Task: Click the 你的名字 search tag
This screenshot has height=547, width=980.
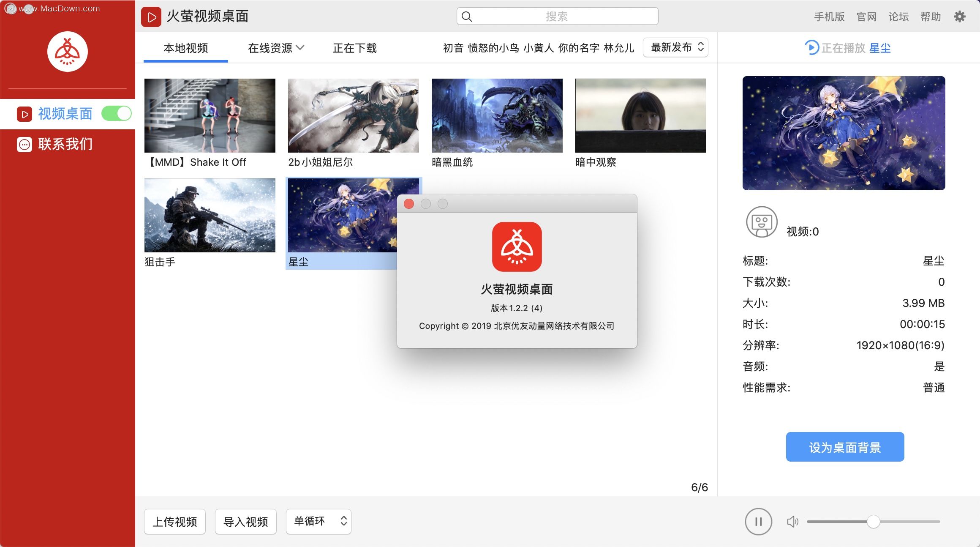Action: 579,48
